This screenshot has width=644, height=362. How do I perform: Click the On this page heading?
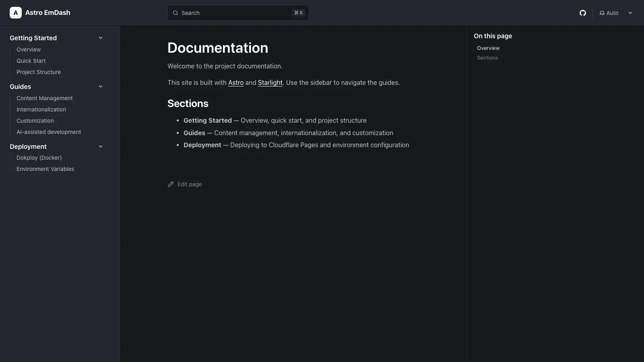pos(493,36)
